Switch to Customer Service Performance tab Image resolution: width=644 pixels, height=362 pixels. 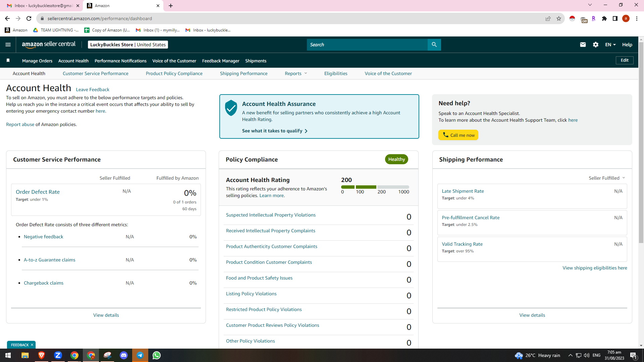pyautogui.click(x=96, y=73)
